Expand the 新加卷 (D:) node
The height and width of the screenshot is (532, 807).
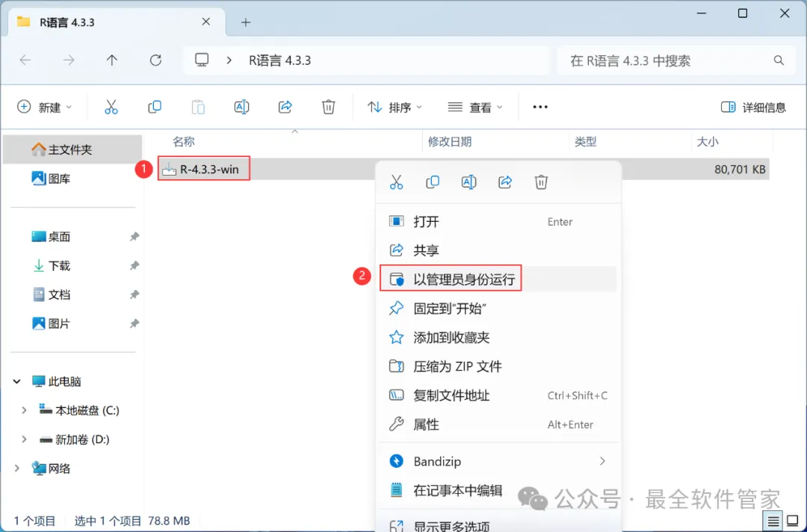(24, 439)
